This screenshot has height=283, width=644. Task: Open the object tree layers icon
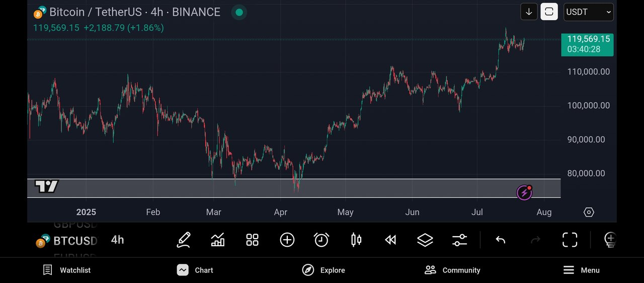425,240
